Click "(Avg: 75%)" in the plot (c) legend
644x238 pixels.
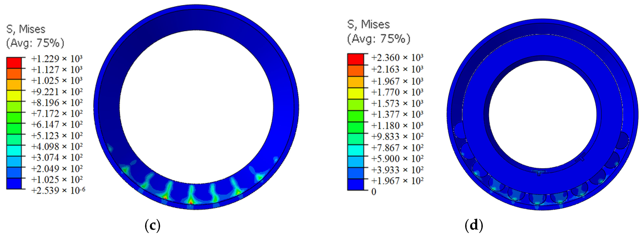pos(35,43)
